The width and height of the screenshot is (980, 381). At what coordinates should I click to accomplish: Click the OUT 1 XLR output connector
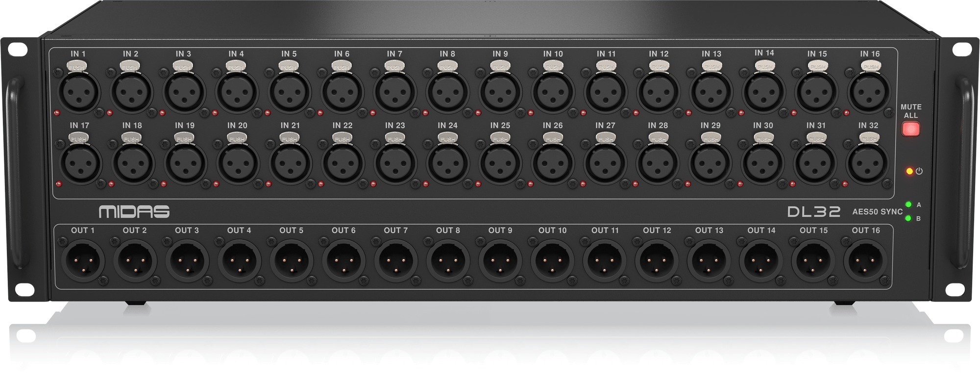coord(83,260)
